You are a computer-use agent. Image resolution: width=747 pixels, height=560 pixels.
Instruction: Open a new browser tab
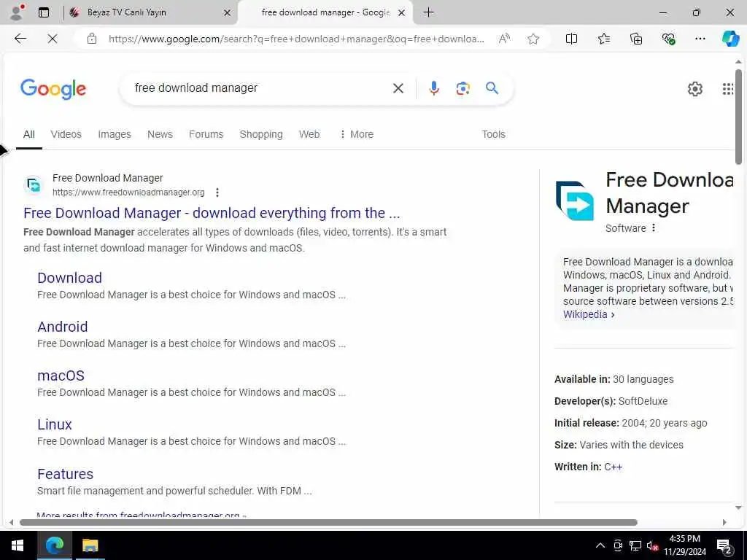tap(428, 12)
